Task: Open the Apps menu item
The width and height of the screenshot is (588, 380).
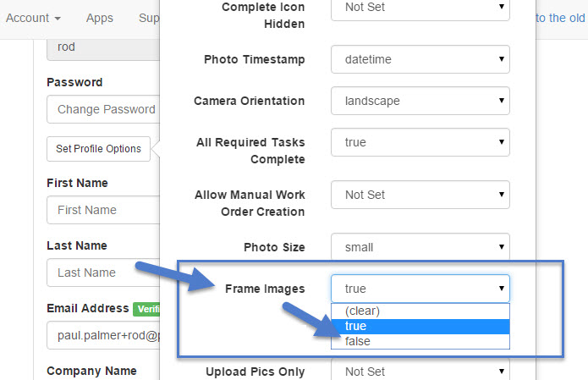Action: click(x=100, y=17)
